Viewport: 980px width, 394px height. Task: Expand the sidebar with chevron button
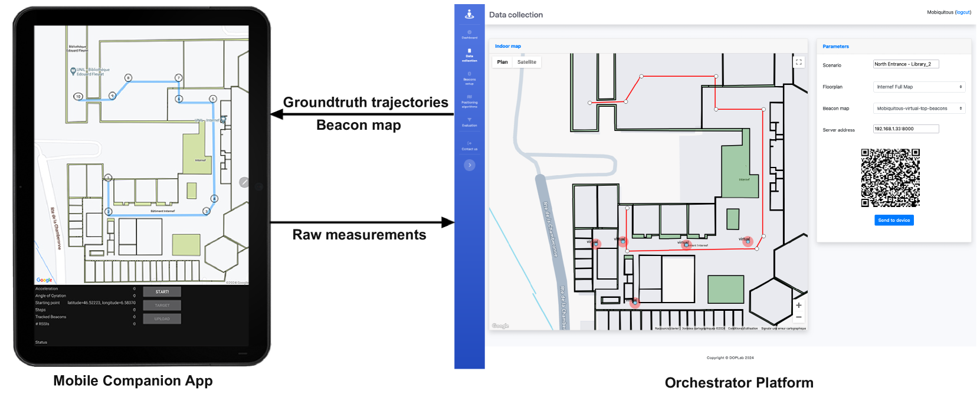click(x=470, y=165)
